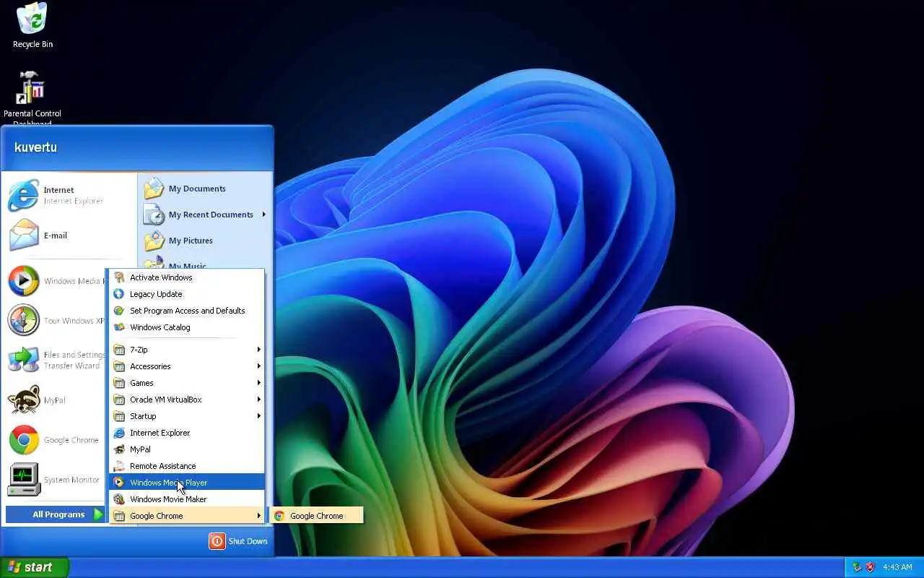
Task: Launch Internet Explorer from pinned Start items
Action: (23, 195)
